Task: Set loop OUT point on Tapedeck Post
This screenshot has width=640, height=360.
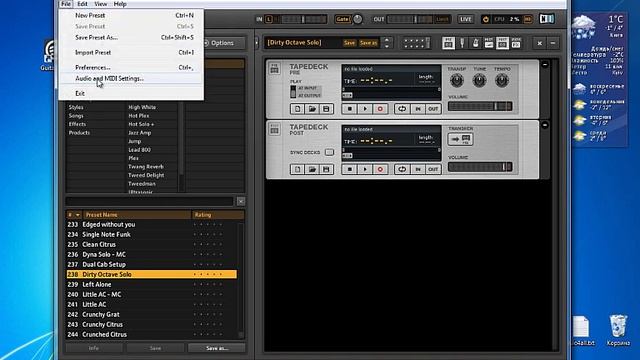Action: point(433,169)
